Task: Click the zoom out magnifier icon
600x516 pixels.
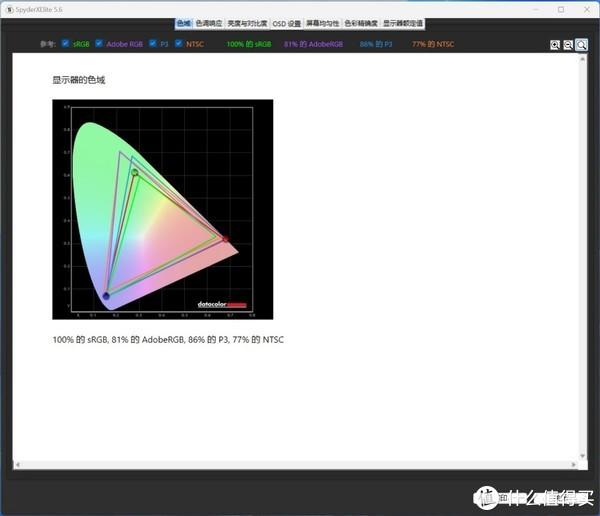Action: [x=568, y=45]
